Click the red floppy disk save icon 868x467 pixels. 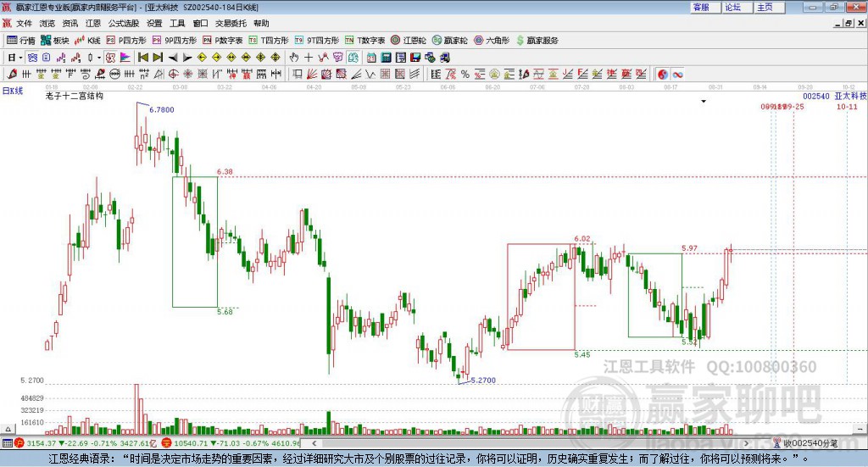pyautogui.click(x=415, y=58)
